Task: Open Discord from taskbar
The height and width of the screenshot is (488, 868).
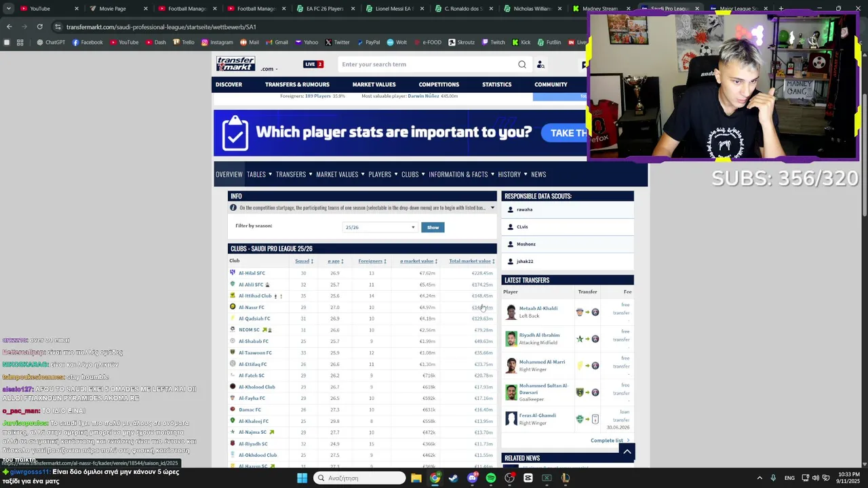Action: pyautogui.click(x=472, y=478)
